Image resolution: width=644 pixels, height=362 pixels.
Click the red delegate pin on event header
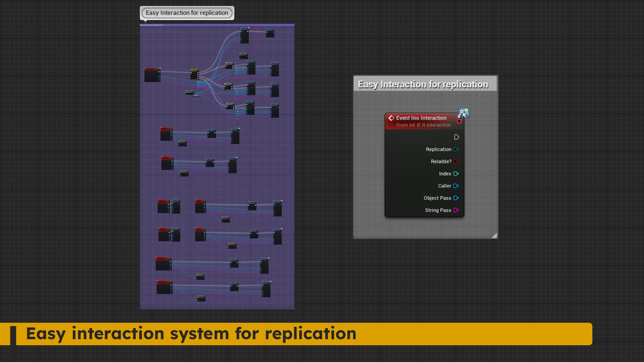pyautogui.click(x=459, y=121)
